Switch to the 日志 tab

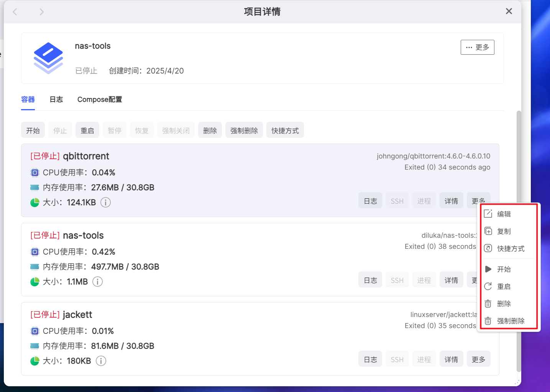[56, 100]
